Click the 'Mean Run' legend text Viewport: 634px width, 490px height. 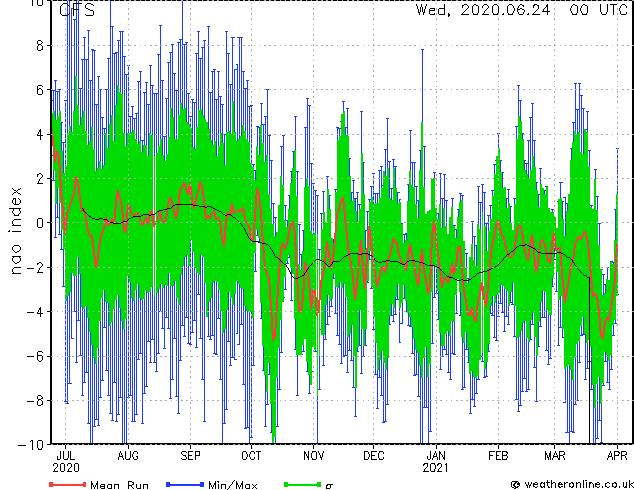pos(120,485)
